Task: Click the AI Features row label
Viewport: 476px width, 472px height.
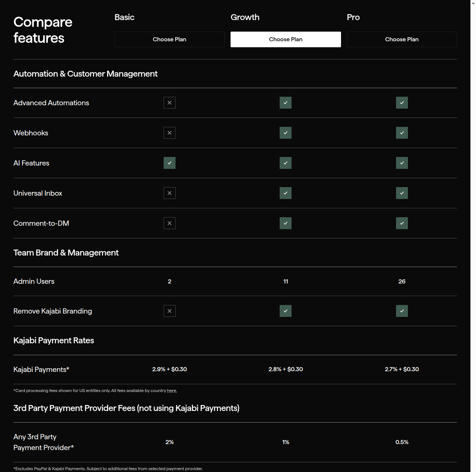Action: point(31,163)
